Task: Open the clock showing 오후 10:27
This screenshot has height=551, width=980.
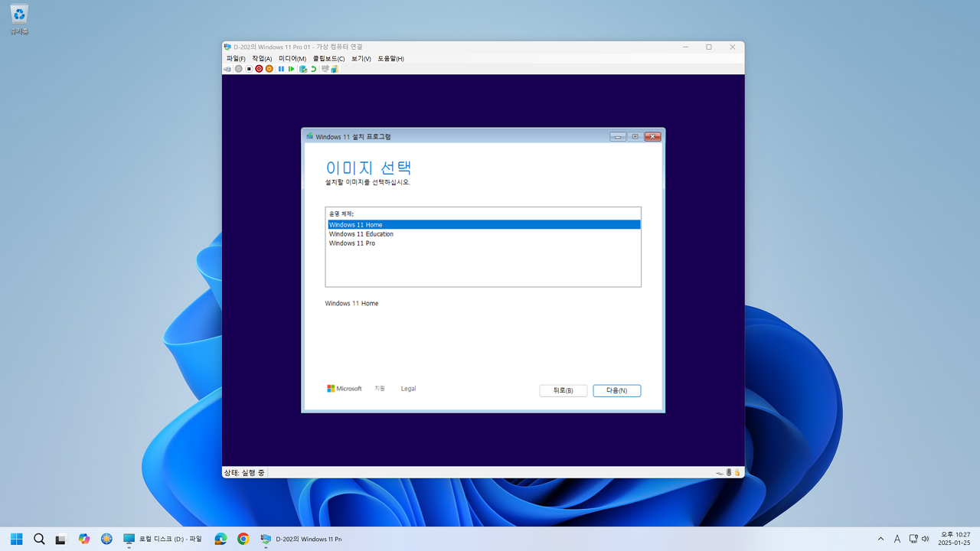Action: pyautogui.click(x=954, y=539)
